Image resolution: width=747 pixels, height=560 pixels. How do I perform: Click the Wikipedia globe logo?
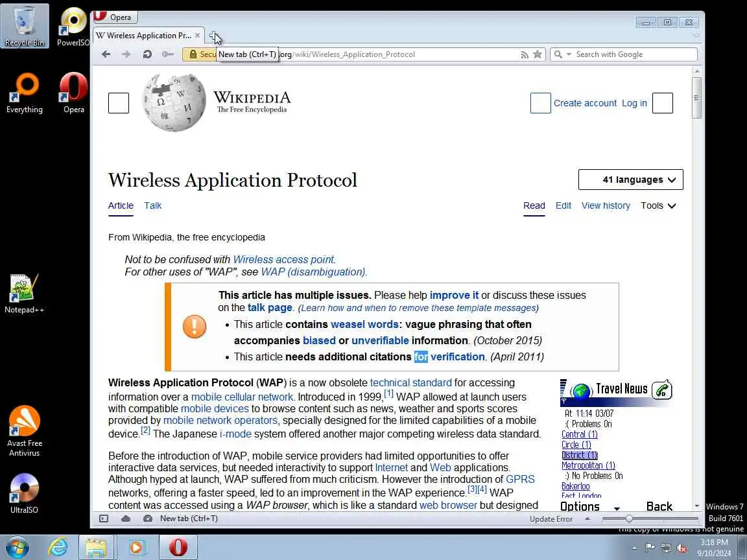click(x=174, y=102)
